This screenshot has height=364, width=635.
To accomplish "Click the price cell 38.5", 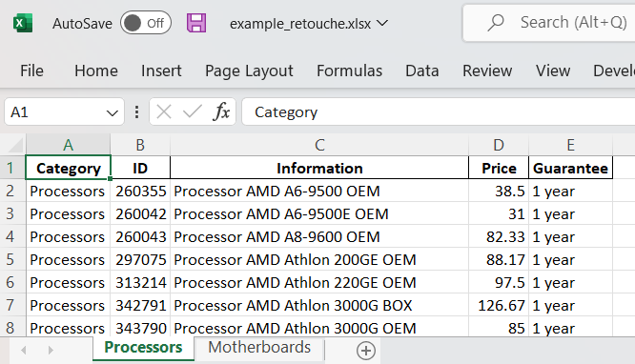I will click(499, 191).
